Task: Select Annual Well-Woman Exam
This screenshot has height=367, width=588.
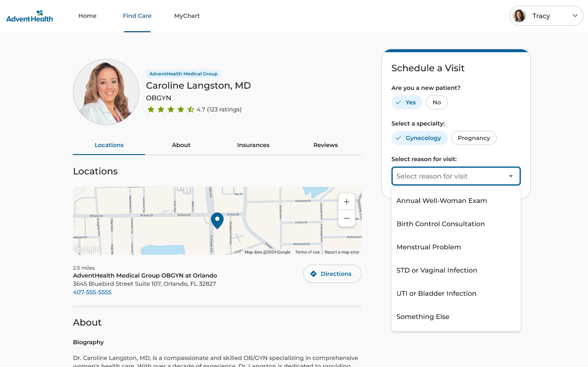Action: [456, 200]
